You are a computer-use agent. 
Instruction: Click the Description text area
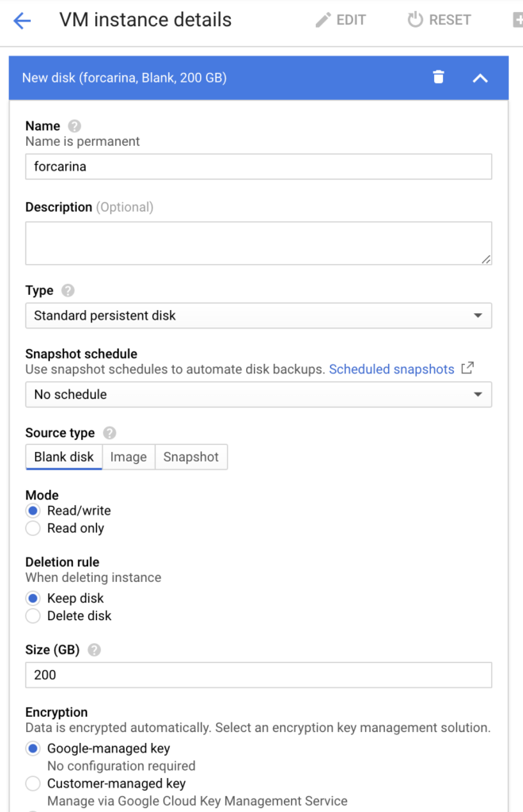tap(258, 243)
